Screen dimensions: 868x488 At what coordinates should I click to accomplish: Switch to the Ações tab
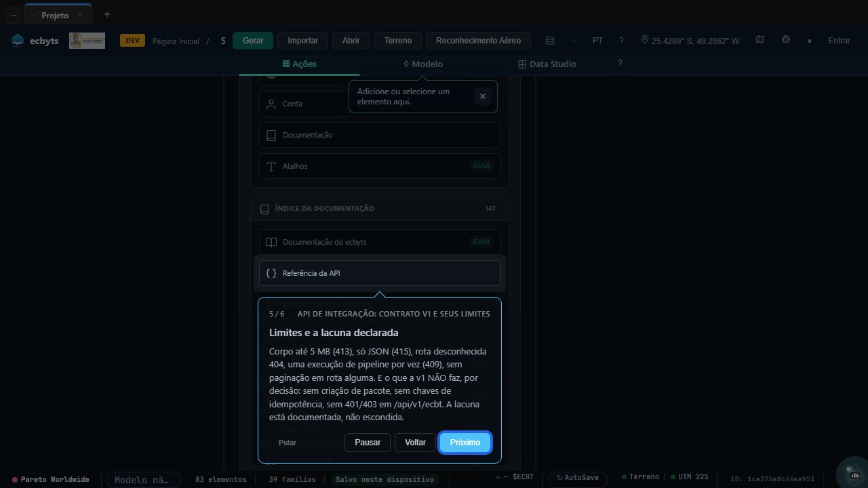pyautogui.click(x=299, y=64)
